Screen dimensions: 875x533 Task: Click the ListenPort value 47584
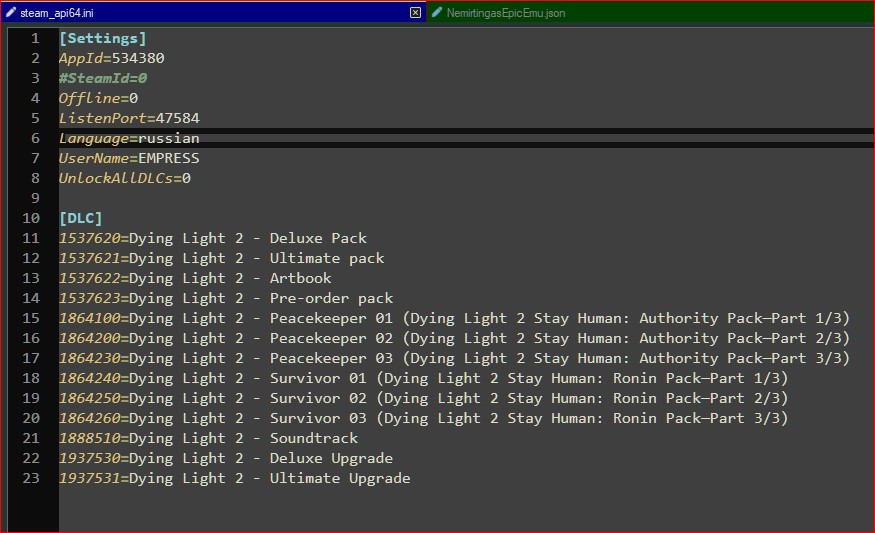pyautogui.click(x=177, y=118)
